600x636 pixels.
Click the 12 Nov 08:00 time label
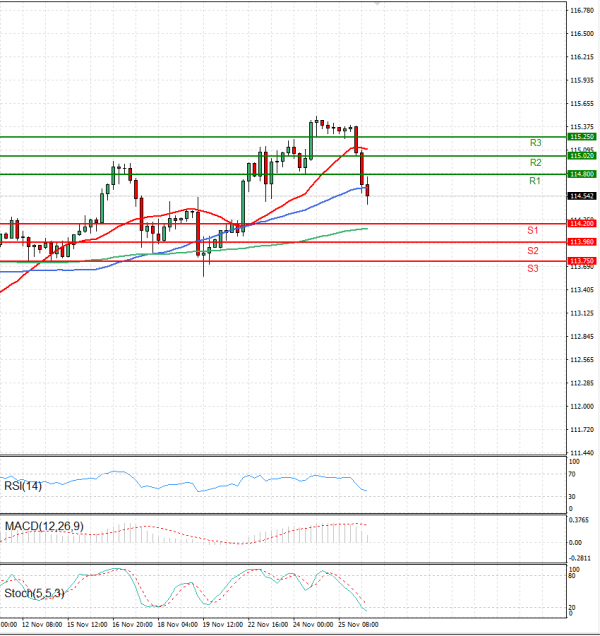click(x=42, y=625)
